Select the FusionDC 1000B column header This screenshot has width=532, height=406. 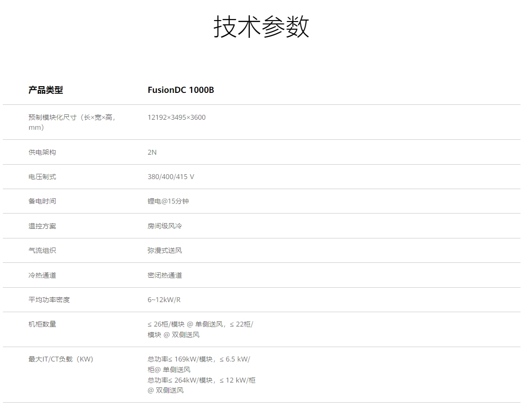[181, 90]
